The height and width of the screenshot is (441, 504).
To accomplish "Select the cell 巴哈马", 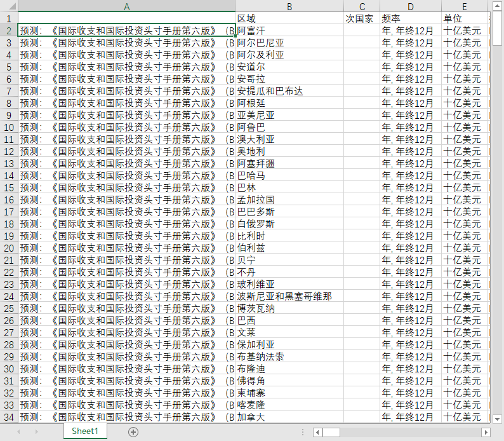I will [289, 175].
